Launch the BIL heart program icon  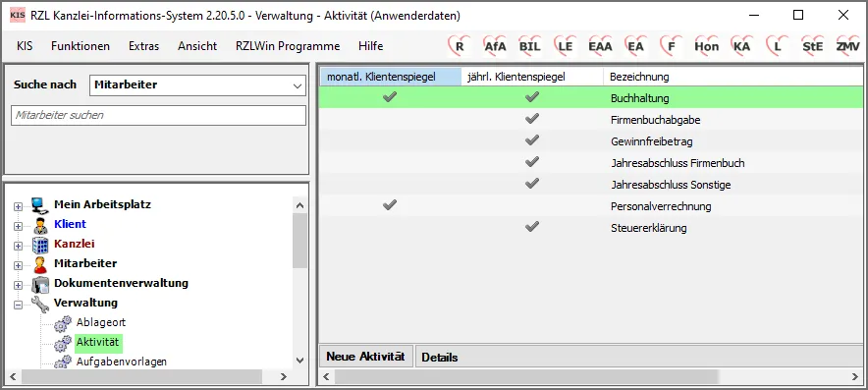529,46
